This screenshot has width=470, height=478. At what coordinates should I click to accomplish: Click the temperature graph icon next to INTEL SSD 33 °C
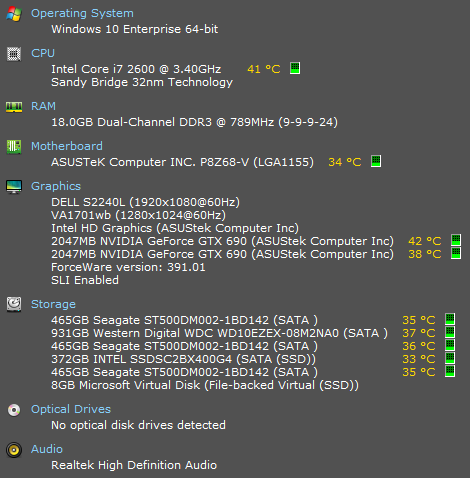450,358
